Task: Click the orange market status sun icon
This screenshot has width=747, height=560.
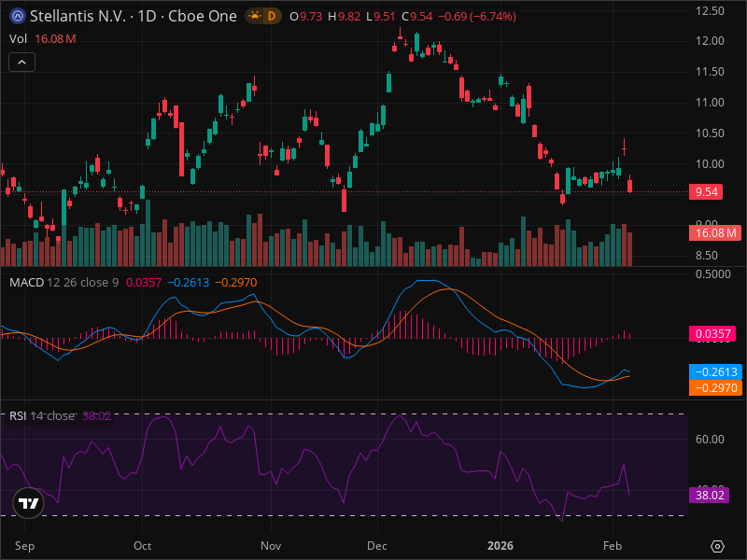Action: (x=255, y=16)
